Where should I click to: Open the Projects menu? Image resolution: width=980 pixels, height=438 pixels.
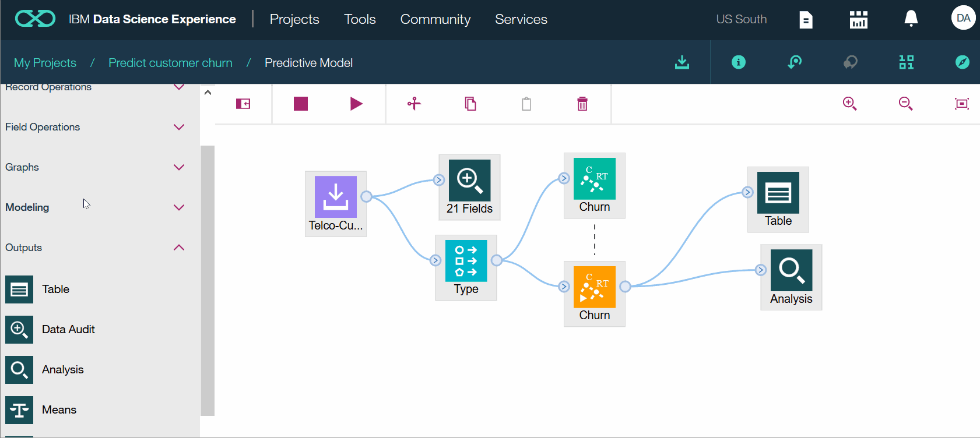pyautogui.click(x=294, y=19)
